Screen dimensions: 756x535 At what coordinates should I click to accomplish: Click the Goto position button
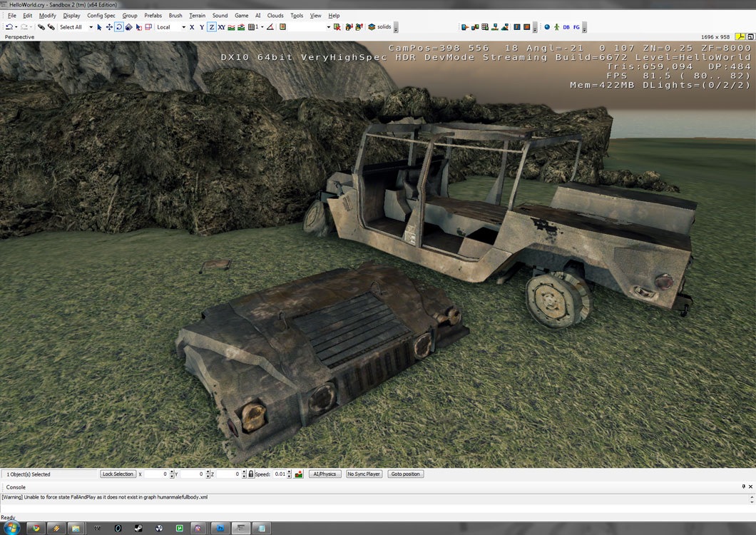(x=406, y=474)
